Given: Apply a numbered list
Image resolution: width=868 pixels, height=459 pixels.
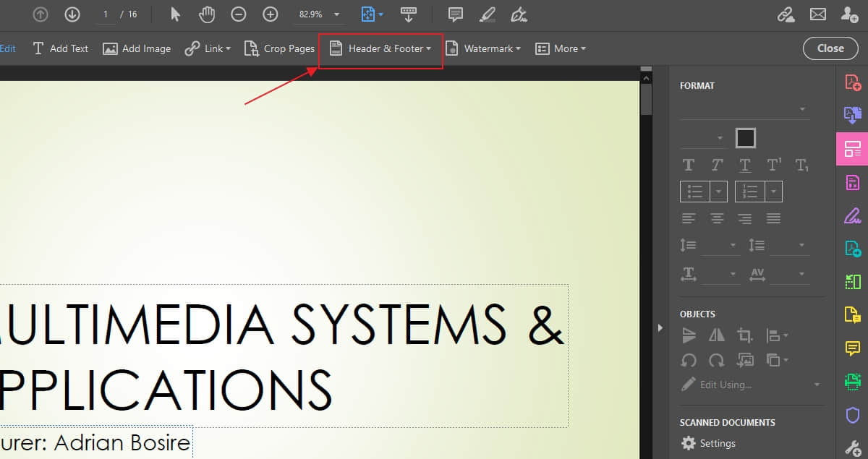Looking at the screenshot, I should (x=750, y=192).
